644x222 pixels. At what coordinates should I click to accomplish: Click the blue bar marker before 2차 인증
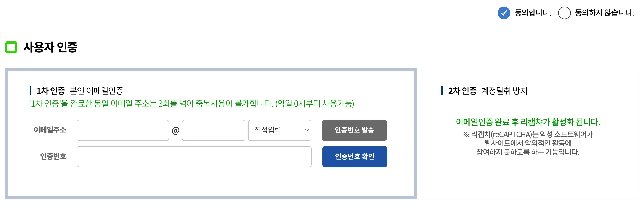[x=442, y=90]
